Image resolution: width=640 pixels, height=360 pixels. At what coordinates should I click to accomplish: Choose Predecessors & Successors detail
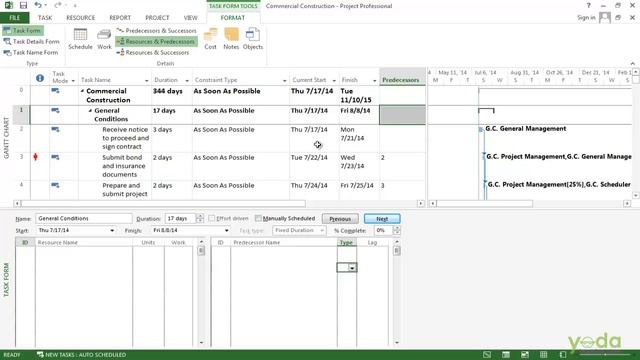click(x=156, y=31)
